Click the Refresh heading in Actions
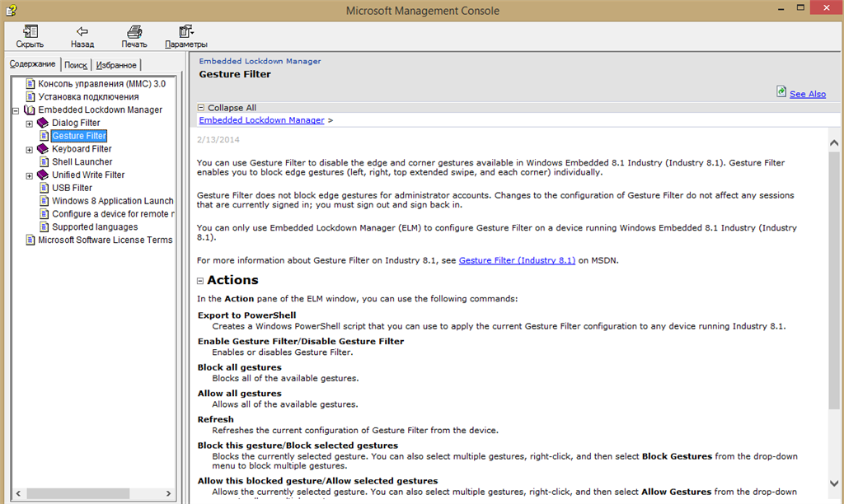Screen dimensions: 844x504 215,419
